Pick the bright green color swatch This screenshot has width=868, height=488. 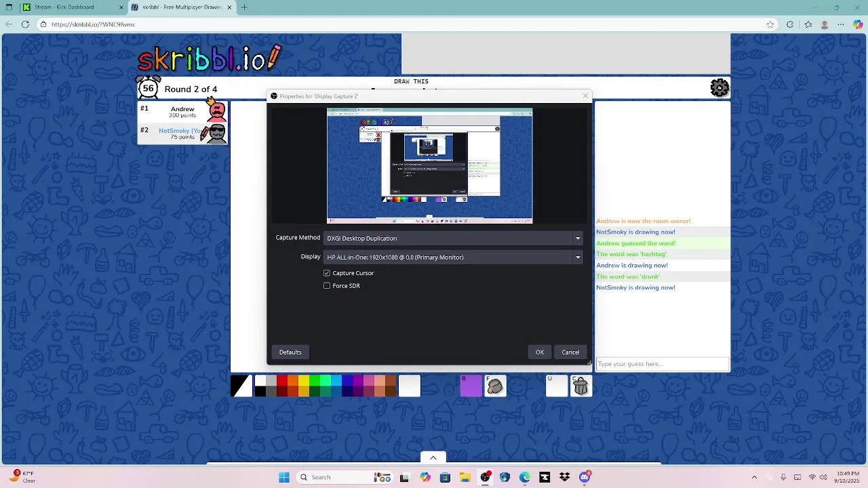[315, 381]
